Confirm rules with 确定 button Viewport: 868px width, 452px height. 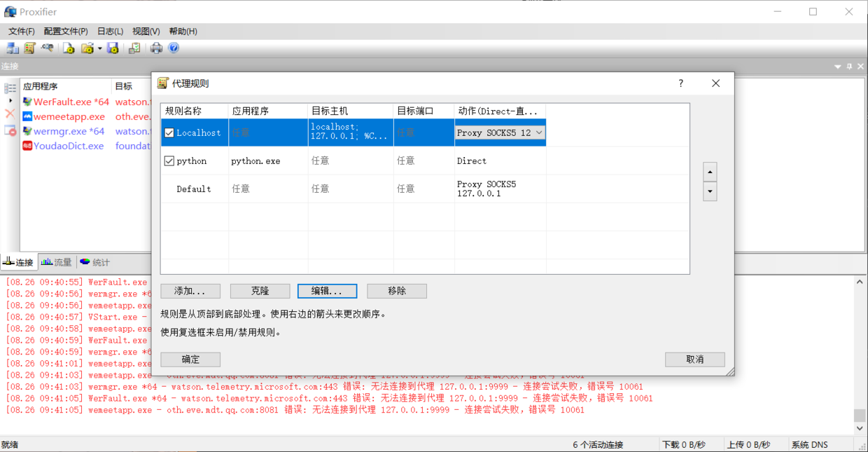pos(190,359)
